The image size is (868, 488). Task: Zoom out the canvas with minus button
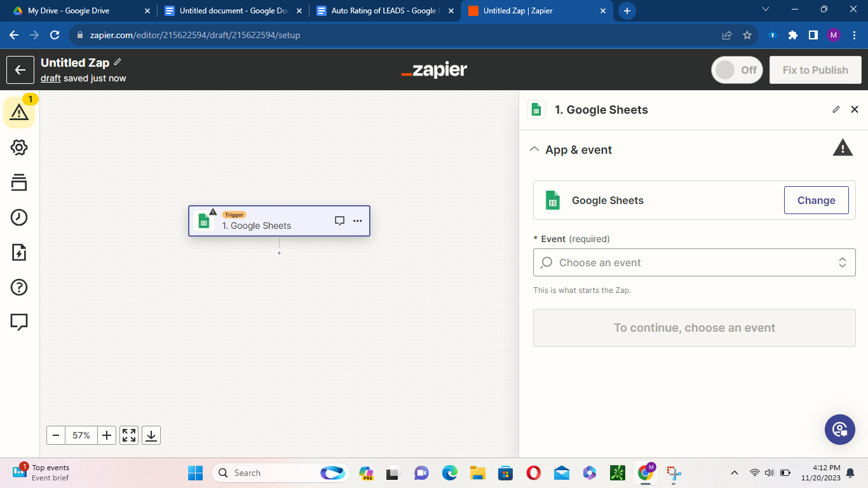(x=56, y=435)
